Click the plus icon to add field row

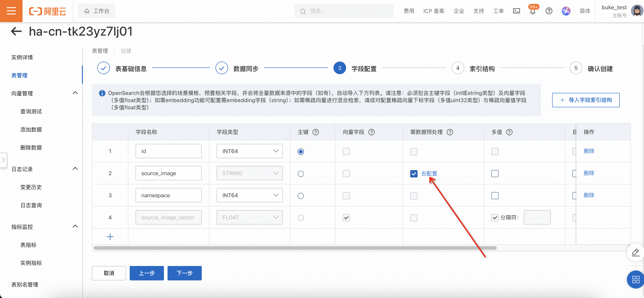click(110, 237)
